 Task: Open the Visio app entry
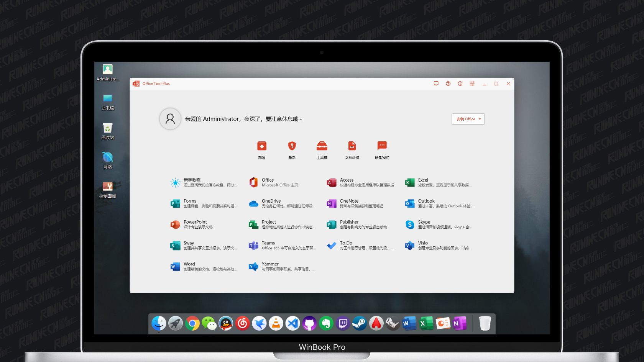[439, 246]
